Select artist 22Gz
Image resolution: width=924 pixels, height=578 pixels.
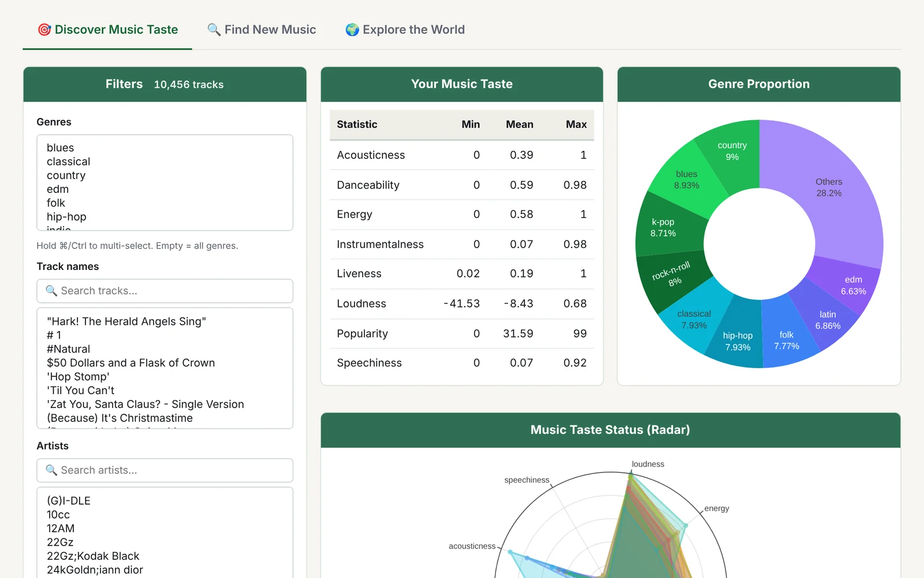click(165, 543)
